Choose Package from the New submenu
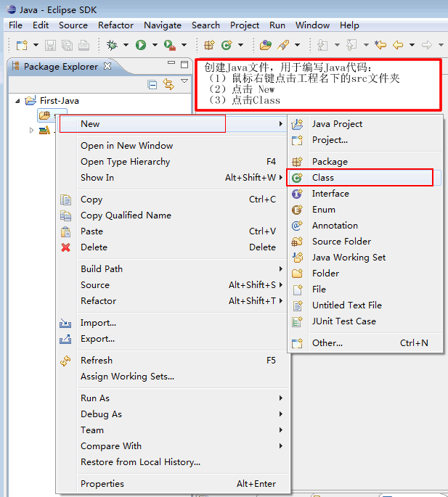Screen dimensions: 448x497 coord(364,162)
